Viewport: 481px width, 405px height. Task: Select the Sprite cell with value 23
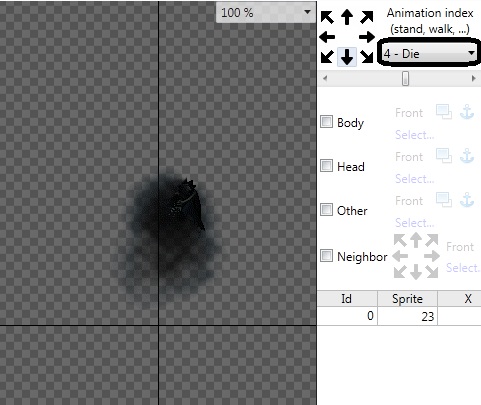click(x=407, y=316)
